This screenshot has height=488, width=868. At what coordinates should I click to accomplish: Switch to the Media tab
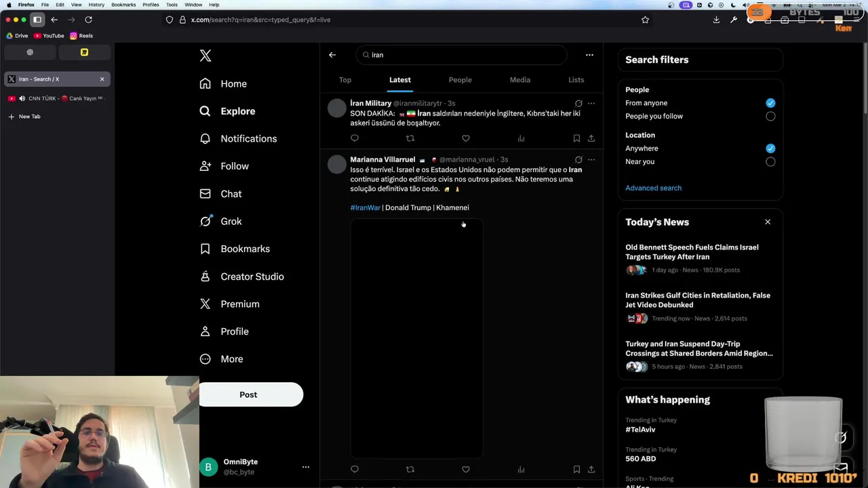point(520,80)
